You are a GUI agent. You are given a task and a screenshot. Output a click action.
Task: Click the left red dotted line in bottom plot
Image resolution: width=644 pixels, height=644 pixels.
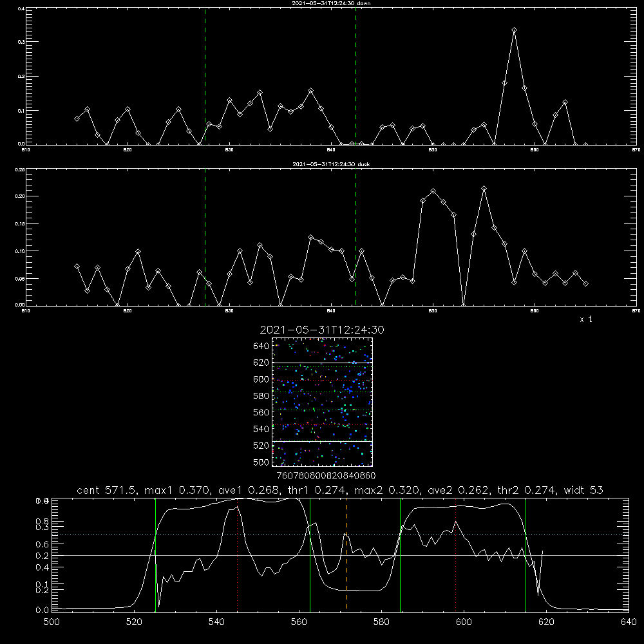[238, 555]
